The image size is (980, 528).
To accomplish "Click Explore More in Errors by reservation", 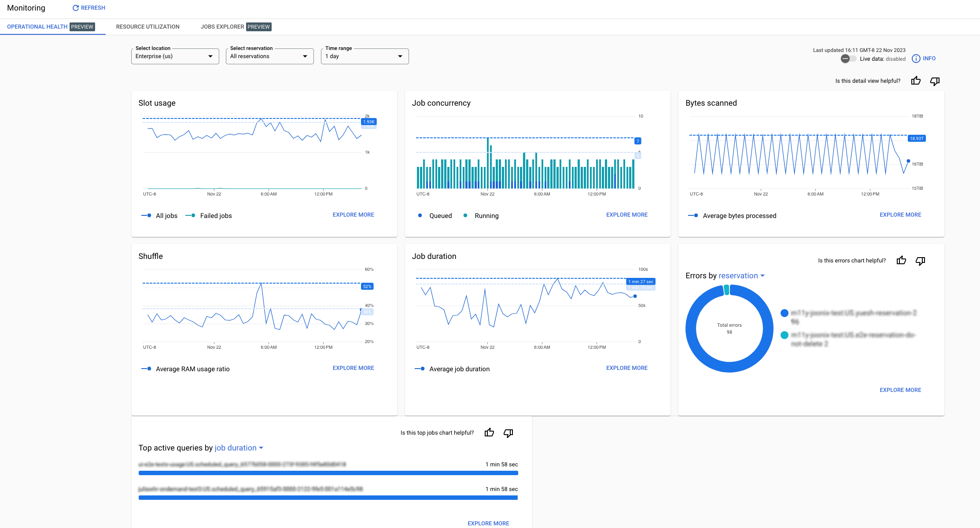I will coord(900,390).
